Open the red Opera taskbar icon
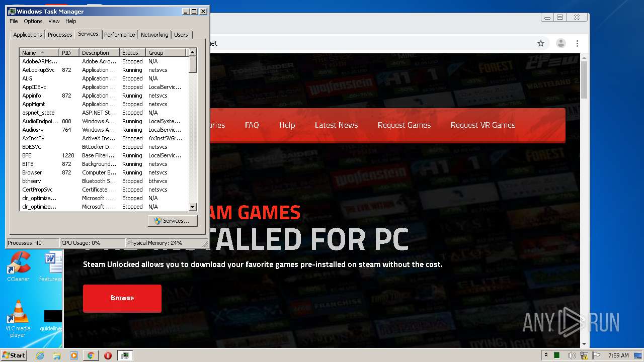Screen dimensions: 644x362 point(108,355)
